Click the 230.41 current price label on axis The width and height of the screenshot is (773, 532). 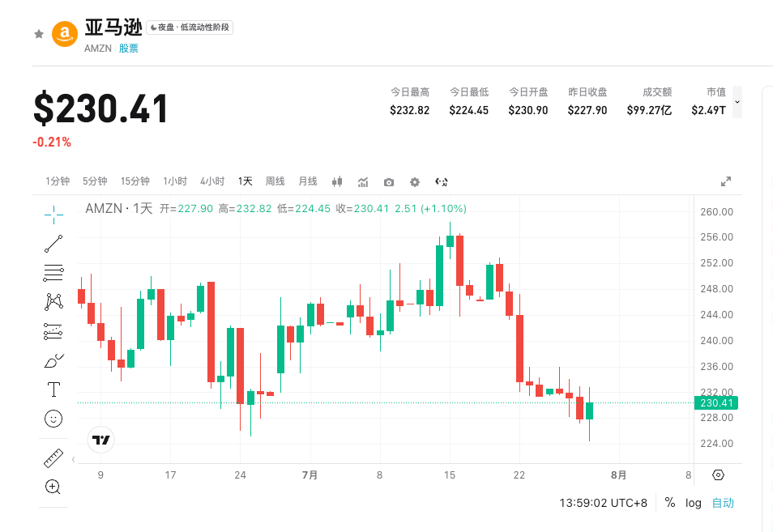[x=715, y=403]
